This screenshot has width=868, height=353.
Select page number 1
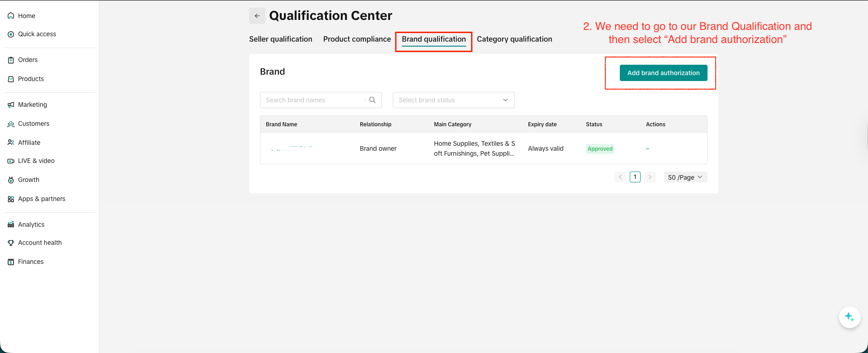point(635,177)
